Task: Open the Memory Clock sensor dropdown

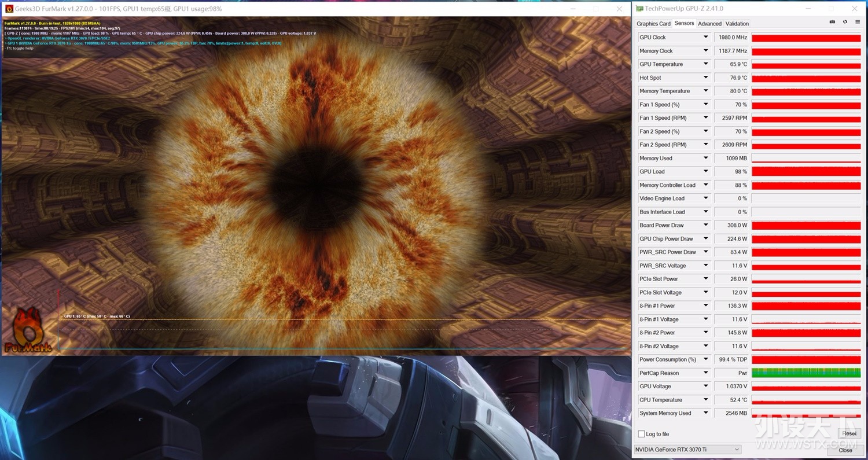Action: [x=705, y=51]
